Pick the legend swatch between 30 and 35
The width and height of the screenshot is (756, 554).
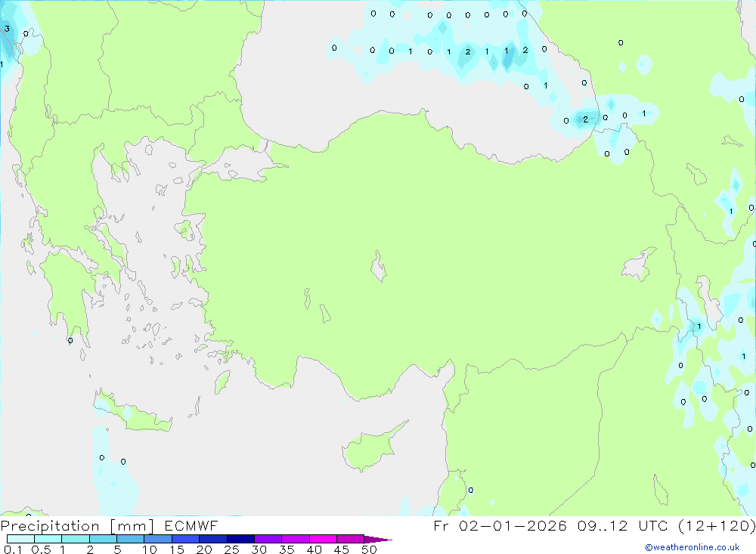coord(268,539)
